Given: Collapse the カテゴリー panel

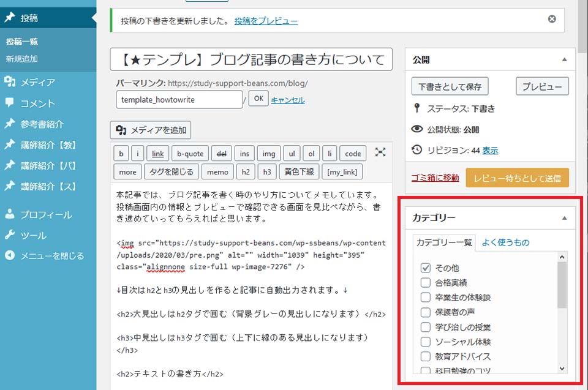Looking at the screenshot, I should tap(564, 218).
